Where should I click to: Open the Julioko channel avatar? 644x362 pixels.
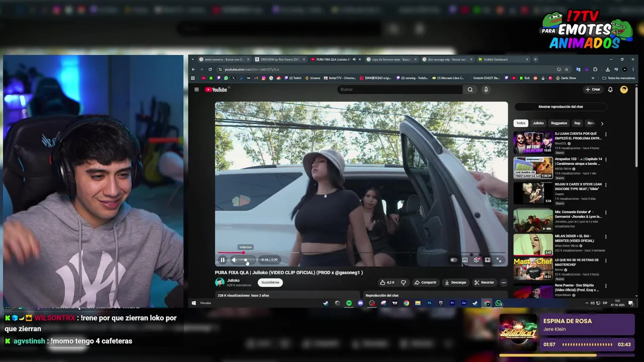tap(220, 283)
